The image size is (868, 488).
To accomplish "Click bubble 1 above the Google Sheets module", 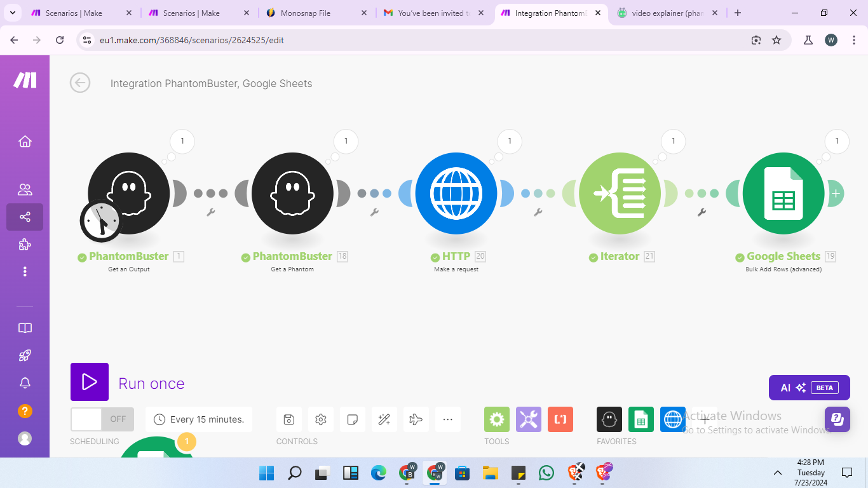I will [x=837, y=141].
